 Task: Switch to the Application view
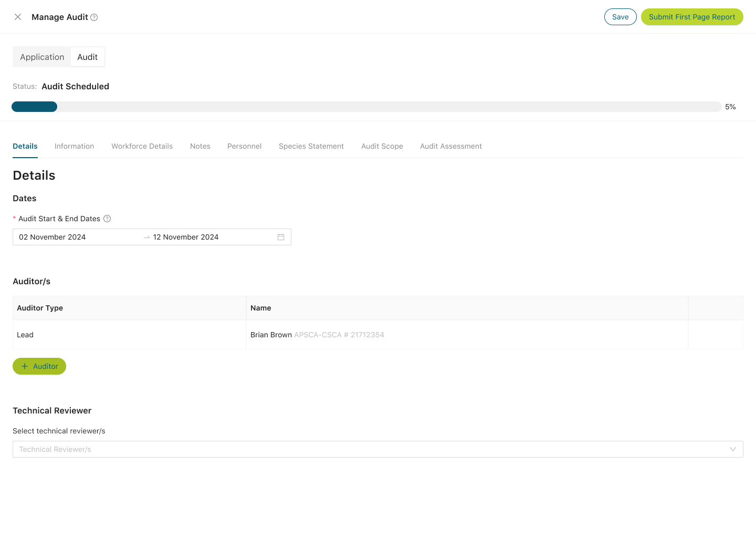(42, 57)
